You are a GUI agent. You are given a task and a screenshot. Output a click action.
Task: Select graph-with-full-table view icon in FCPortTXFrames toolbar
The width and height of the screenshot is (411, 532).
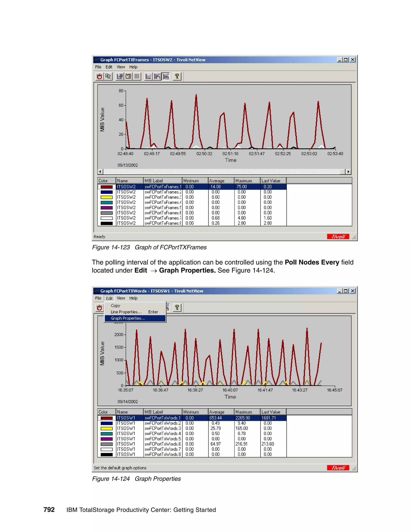pyautogui.click(x=166, y=76)
